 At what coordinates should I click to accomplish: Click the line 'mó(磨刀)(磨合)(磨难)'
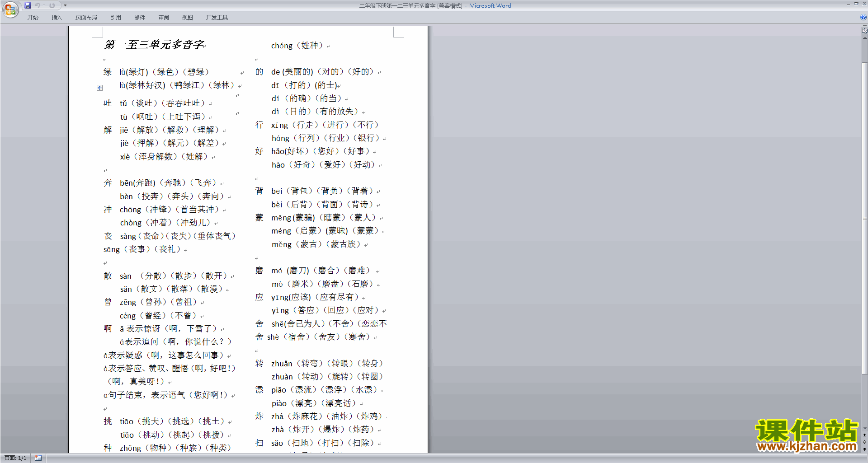coord(321,271)
